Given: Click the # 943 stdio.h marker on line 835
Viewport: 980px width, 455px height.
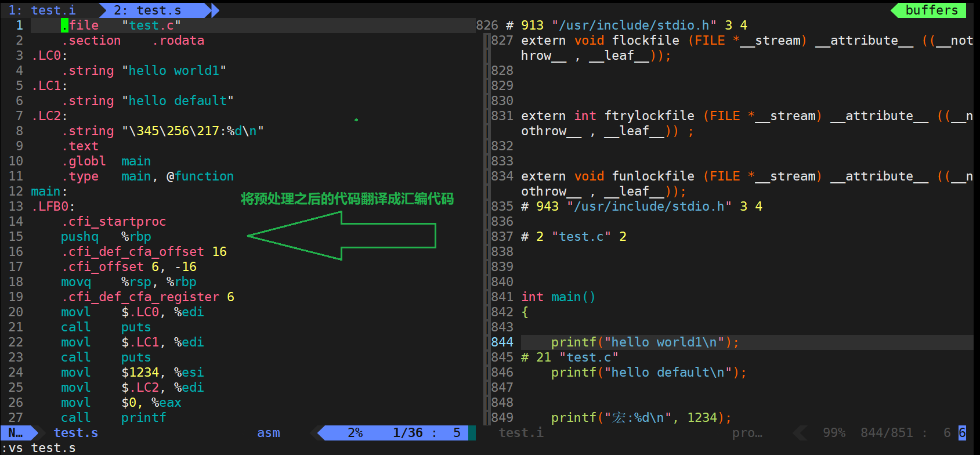Looking at the screenshot, I should [642, 206].
